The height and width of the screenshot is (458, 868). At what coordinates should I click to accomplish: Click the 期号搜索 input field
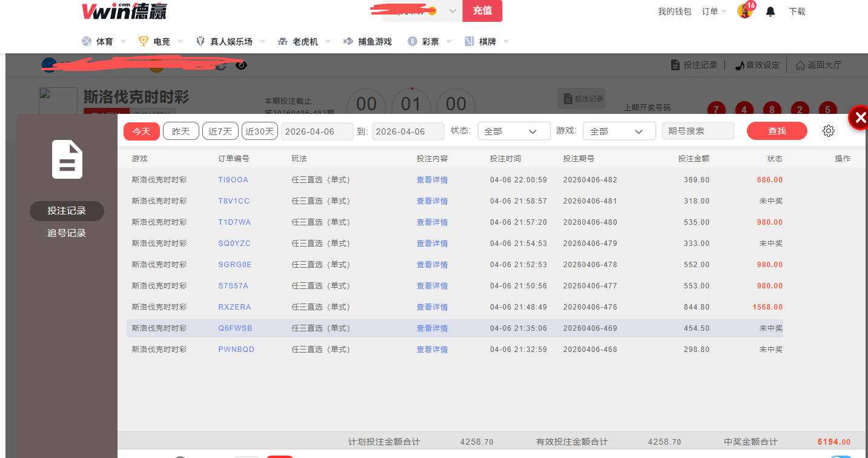tap(698, 131)
